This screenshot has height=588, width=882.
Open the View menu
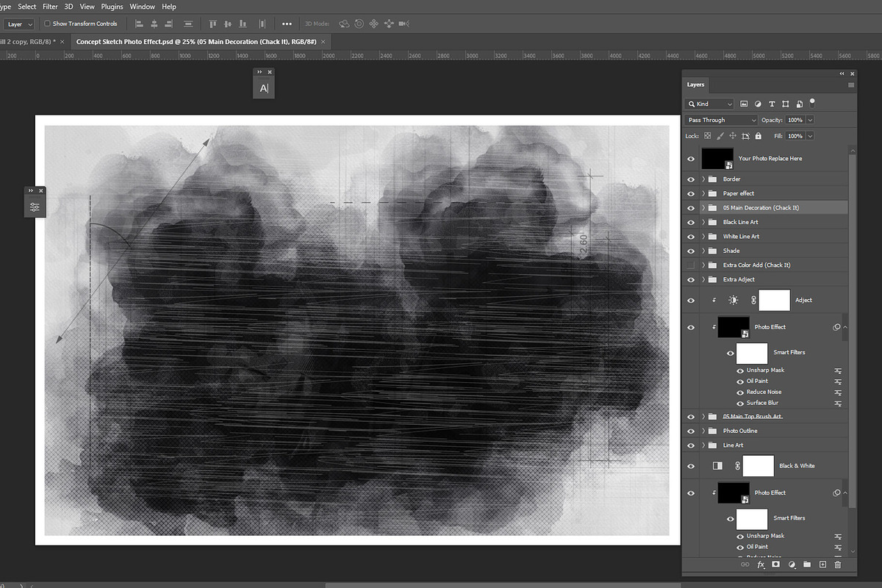click(x=87, y=7)
